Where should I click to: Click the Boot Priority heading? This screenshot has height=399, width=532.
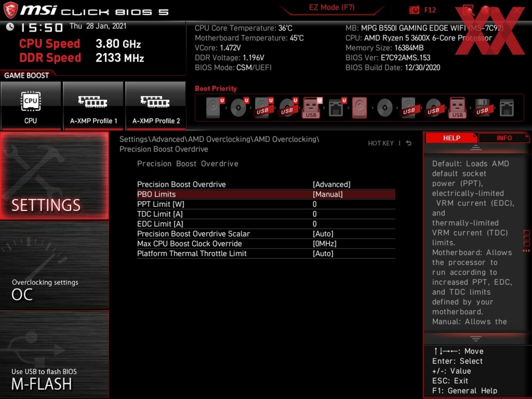click(x=216, y=88)
